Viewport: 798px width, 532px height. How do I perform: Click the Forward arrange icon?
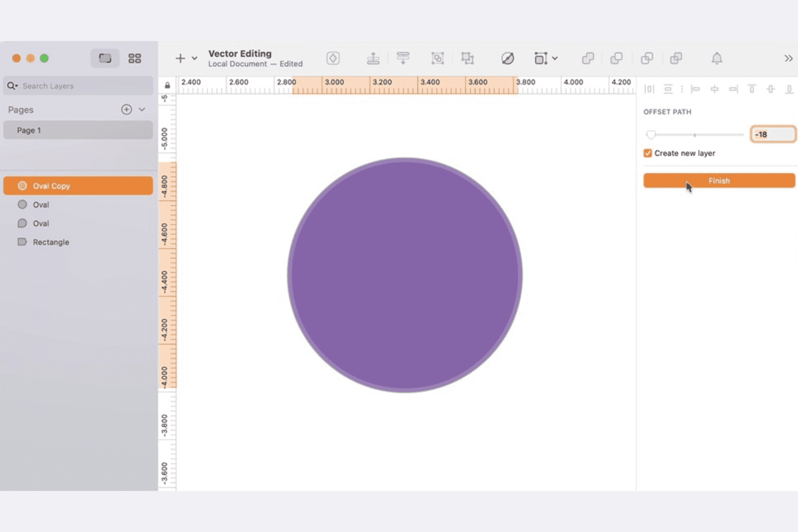click(373, 58)
